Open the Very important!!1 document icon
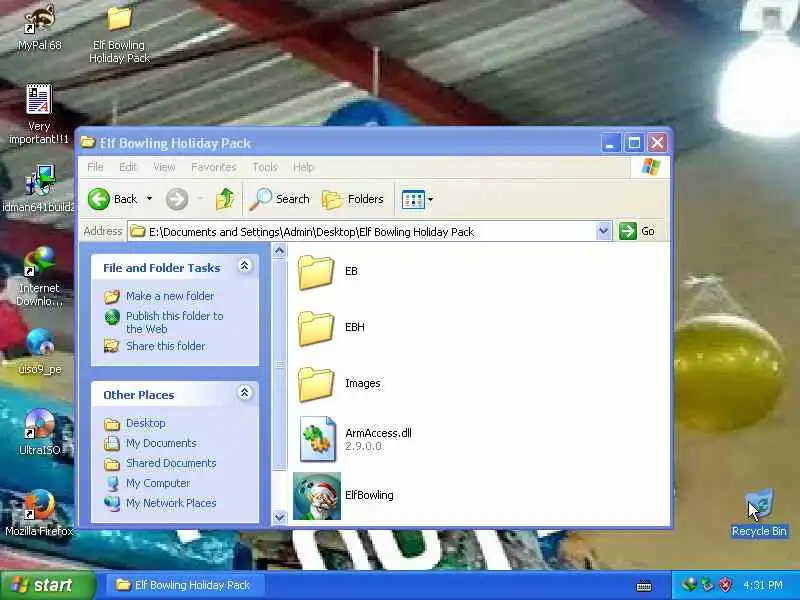The width and height of the screenshot is (800, 600). (x=39, y=114)
